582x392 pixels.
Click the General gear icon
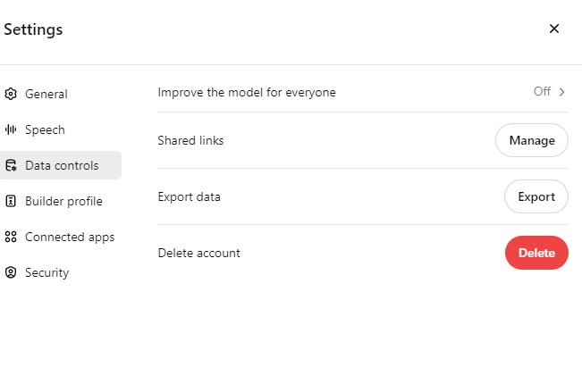[11, 94]
